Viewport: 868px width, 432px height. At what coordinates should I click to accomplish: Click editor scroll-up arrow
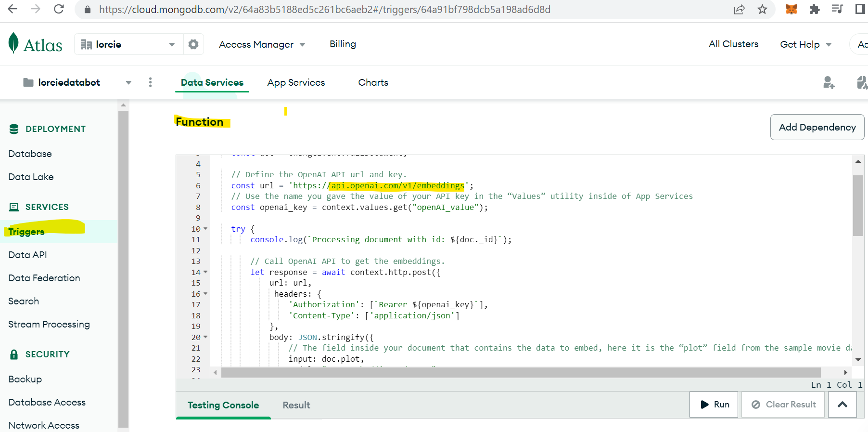pyautogui.click(x=858, y=162)
